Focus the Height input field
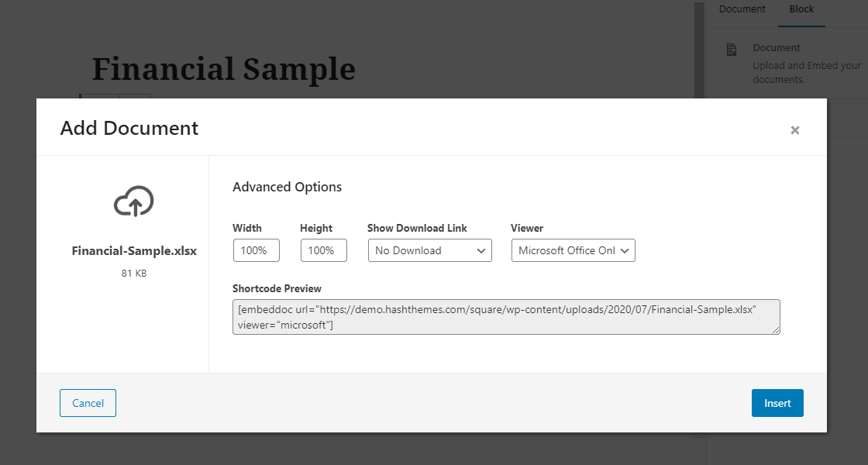The height and width of the screenshot is (465, 868). click(x=324, y=250)
